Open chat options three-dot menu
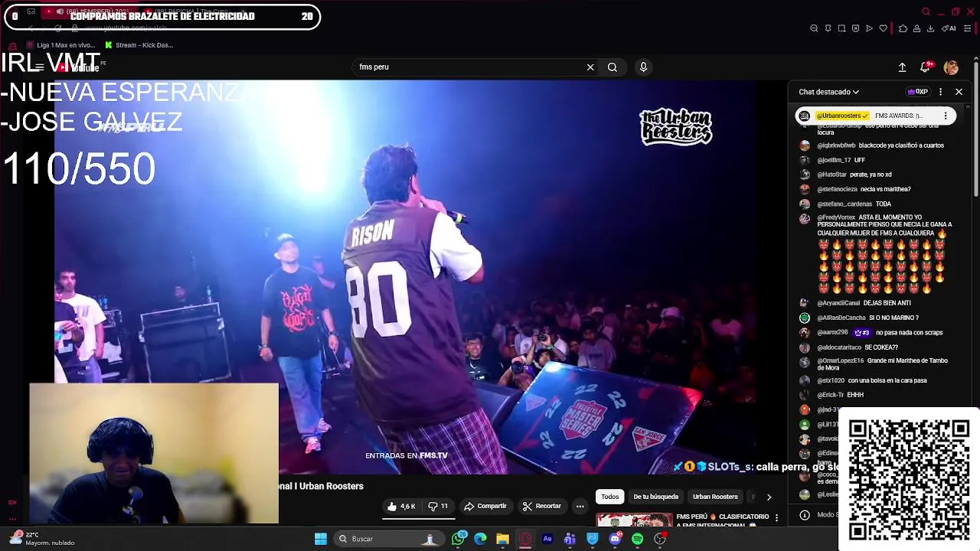The height and width of the screenshot is (551, 980). coord(940,92)
